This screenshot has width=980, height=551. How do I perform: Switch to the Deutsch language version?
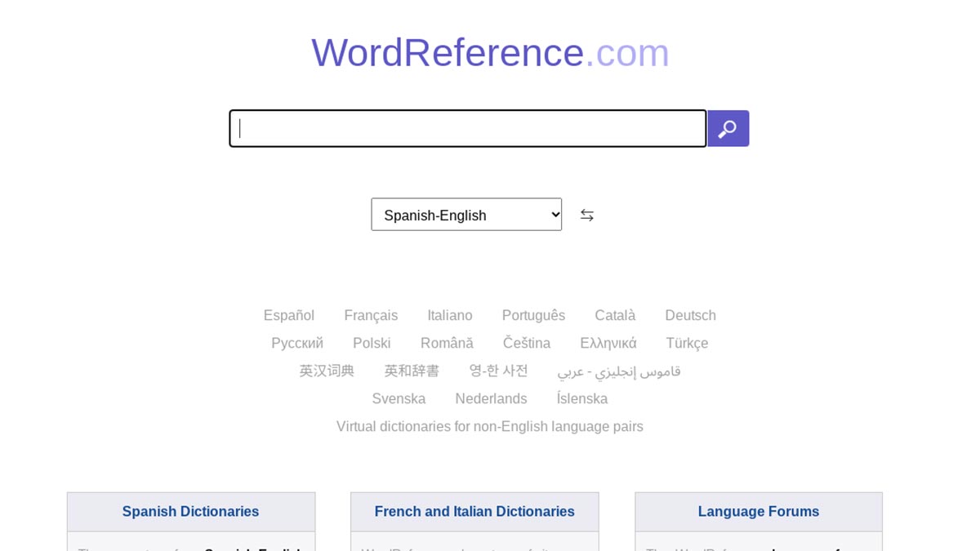(690, 315)
